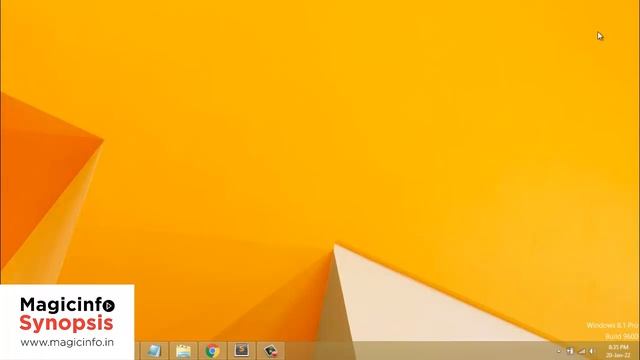Open the Google Chrome taskbar icon

212,351
